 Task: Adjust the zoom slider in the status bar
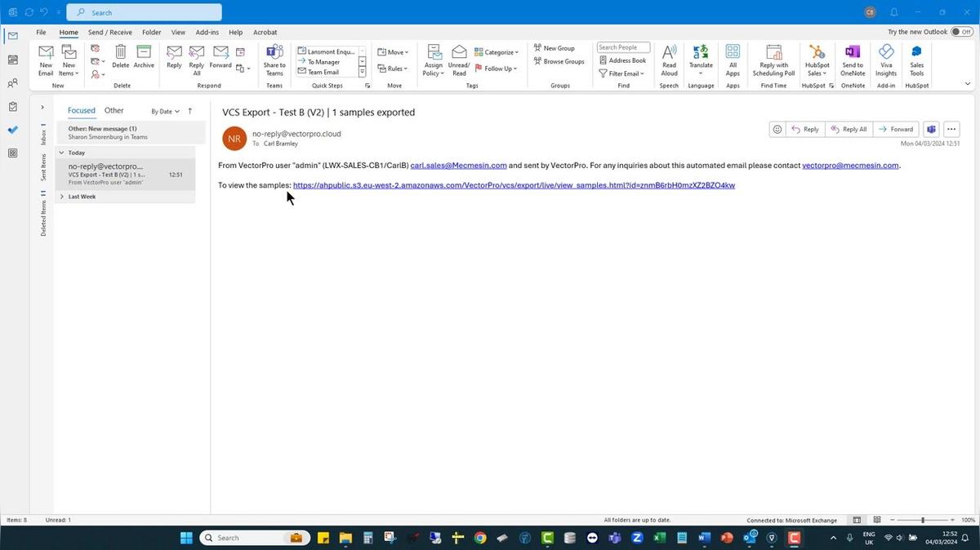tap(922, 520)
